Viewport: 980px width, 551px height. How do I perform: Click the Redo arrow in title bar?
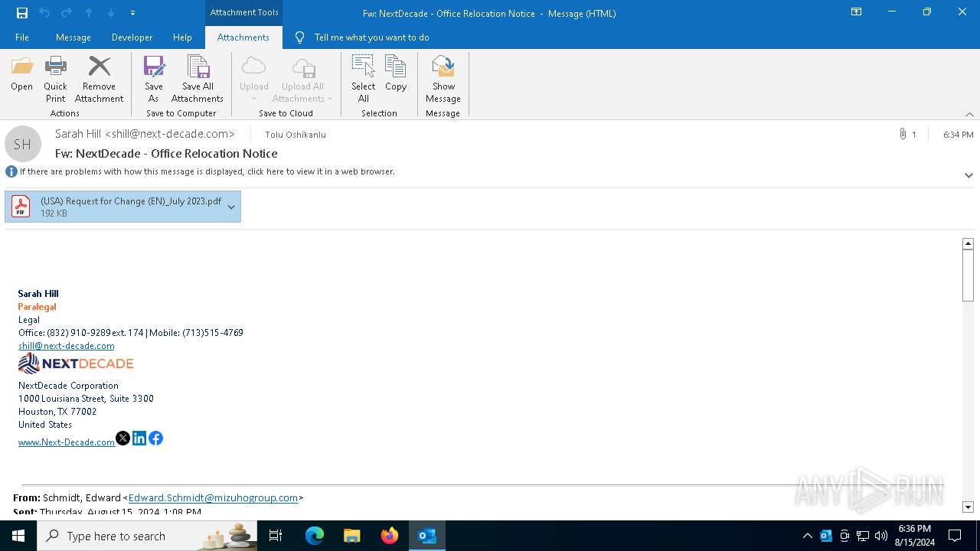click(67, 13)
